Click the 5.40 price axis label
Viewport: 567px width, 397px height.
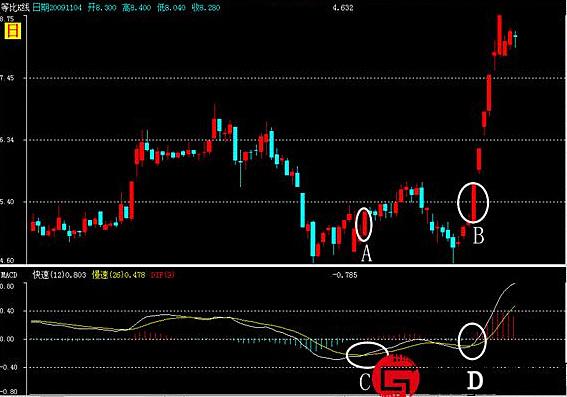point(7,202)
